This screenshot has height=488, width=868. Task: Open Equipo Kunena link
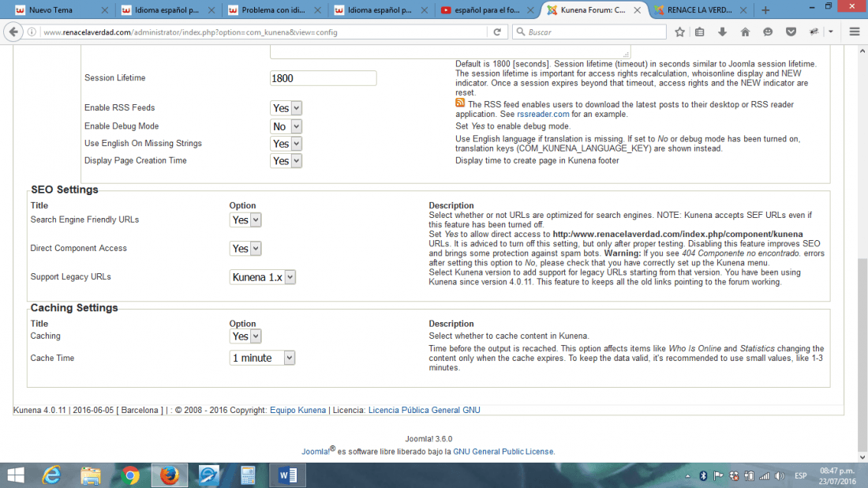(x=297, y=411)
